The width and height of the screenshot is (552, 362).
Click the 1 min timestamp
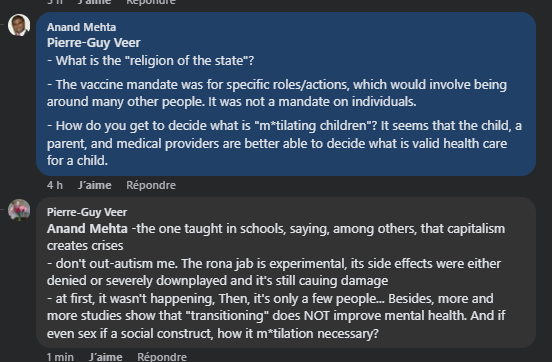pos(60,357)
